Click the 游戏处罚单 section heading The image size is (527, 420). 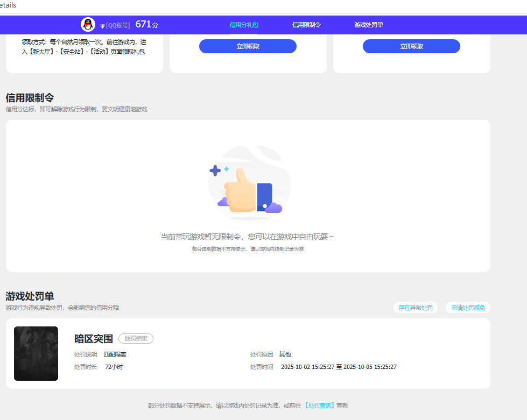click(30, 296)
